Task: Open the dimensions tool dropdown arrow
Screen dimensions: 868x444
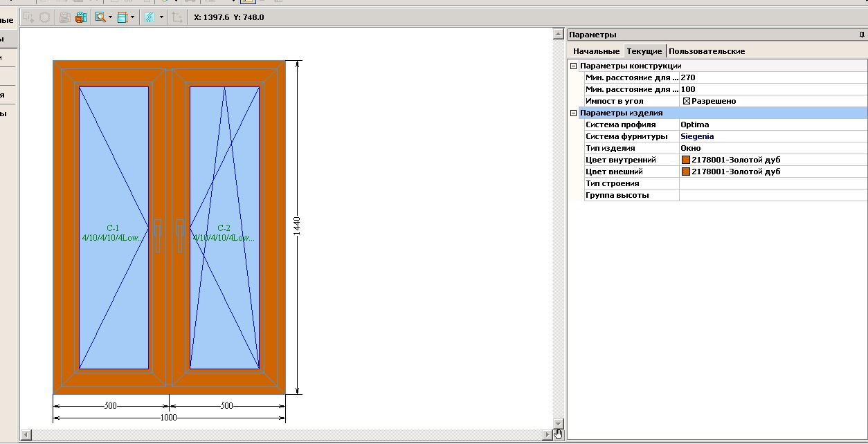Action: [132, 17]
